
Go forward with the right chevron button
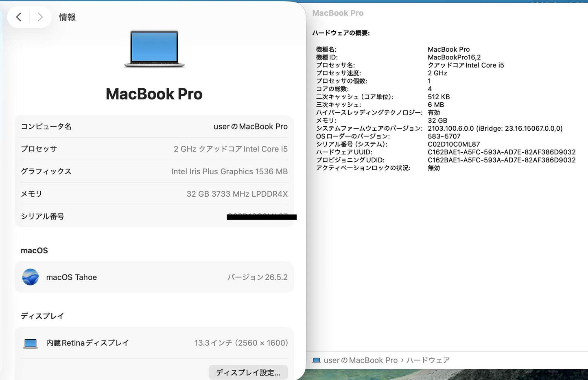pyautogui.click(x=40, y=17)
